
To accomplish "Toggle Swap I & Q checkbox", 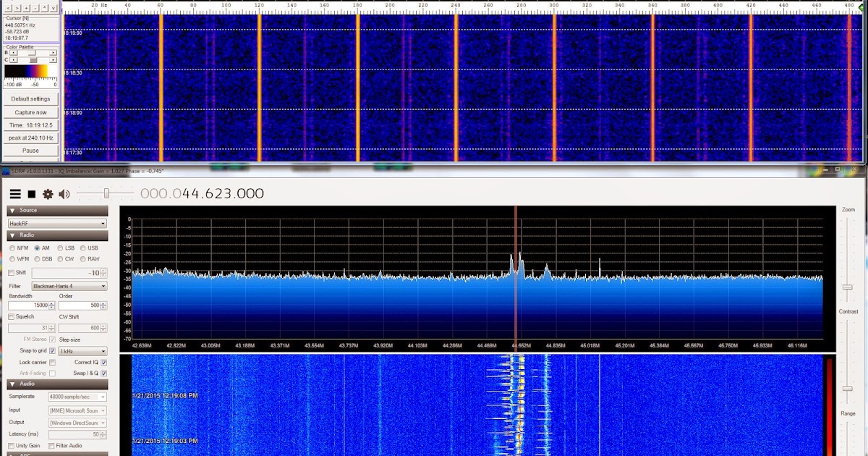I will 104,373.
